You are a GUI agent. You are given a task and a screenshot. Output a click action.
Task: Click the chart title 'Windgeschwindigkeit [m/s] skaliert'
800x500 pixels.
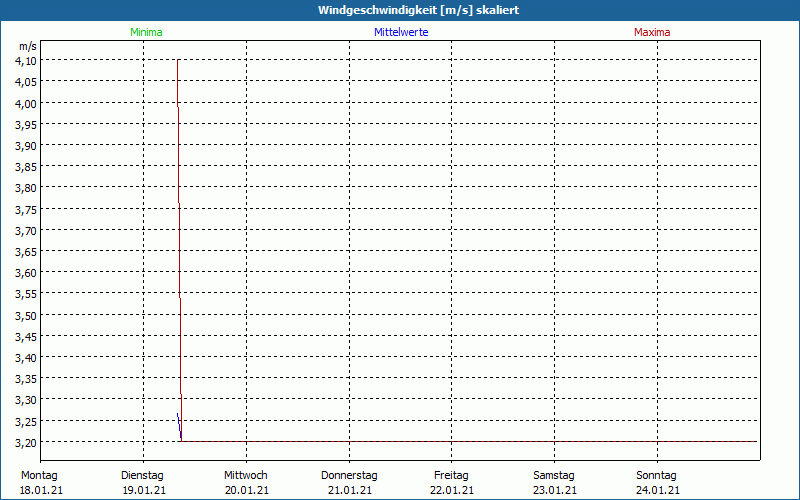click(x=418, y=10)
